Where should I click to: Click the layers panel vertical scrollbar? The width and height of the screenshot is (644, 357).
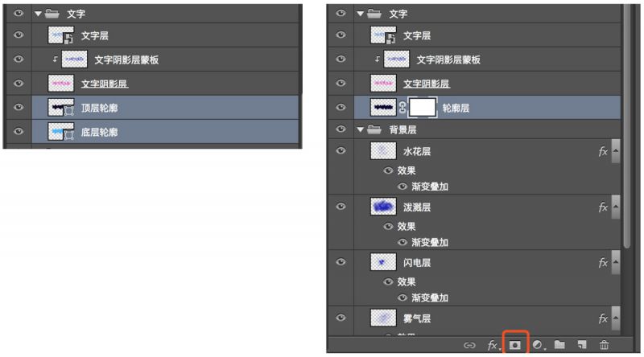[x=628, y=161]
